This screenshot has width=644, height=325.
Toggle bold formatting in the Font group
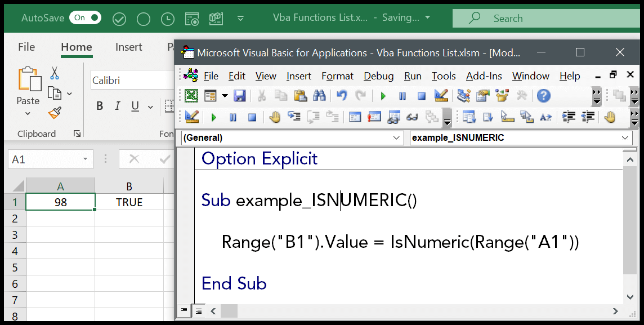(x=100, y=105)
